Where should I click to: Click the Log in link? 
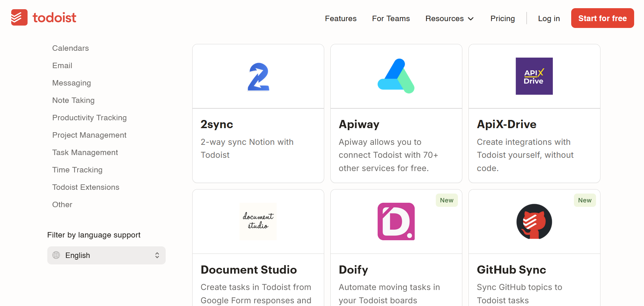pos(549,18)
